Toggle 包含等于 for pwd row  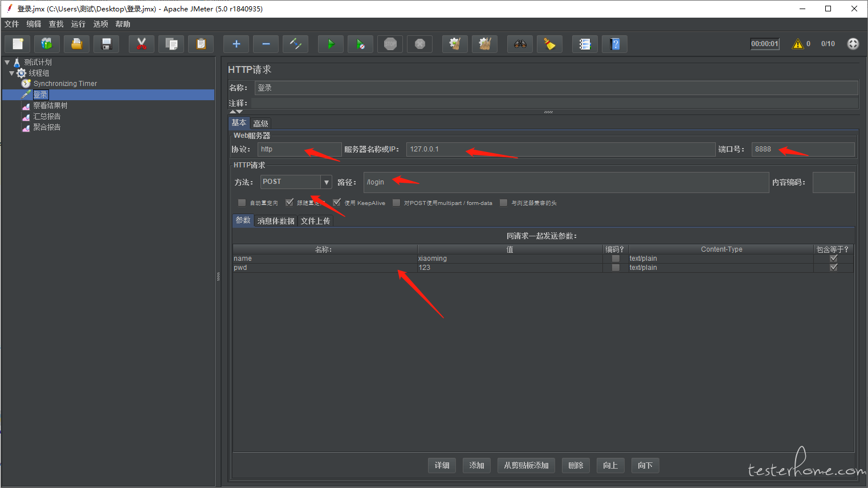pos(834,268)
